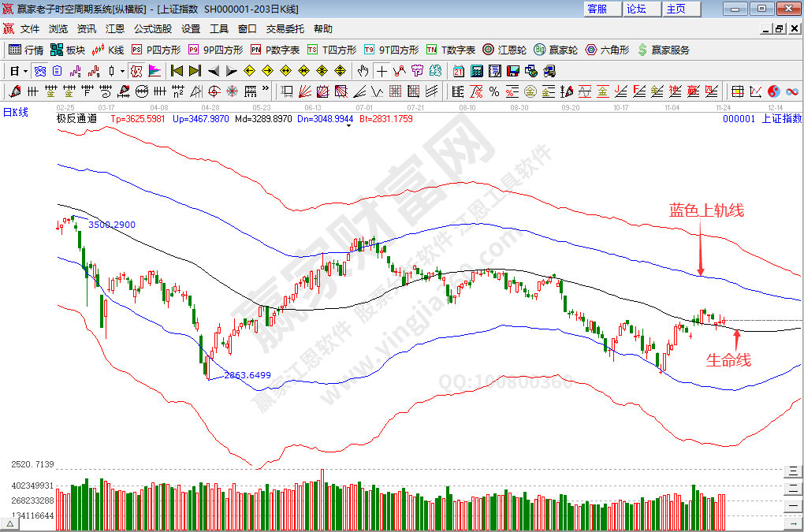Toggle the crosshair cursor tool
Screen dimensions: 804x532
click(x=382, y=71)
